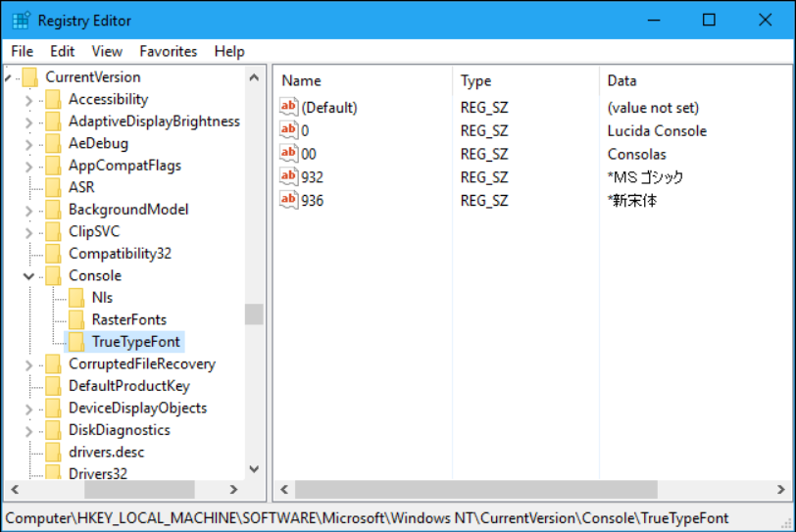Expand the DeviceDisplayObjects key
This screenshot has height=532, width=796.
point(29,410)
